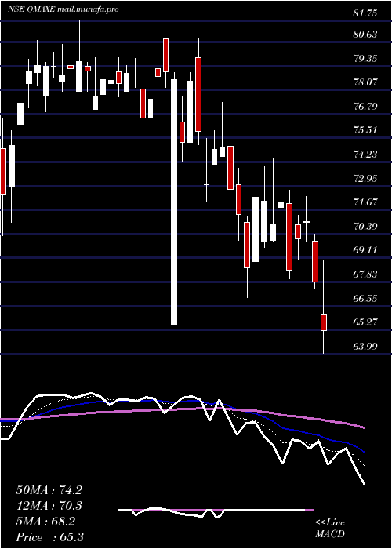Click the 78.07 price axis label
Image resolution: width=392 pixels, height=549 pixels.
(365, 82)
